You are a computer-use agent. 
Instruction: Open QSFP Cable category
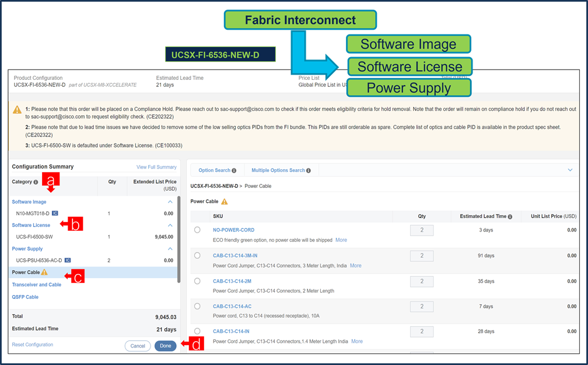pyautogui.click(x=25, y=297)
